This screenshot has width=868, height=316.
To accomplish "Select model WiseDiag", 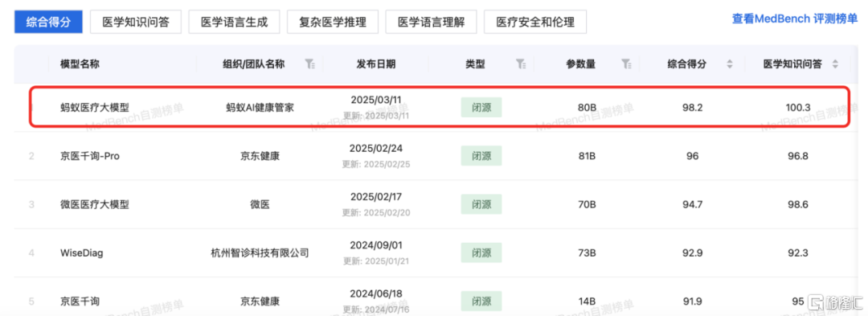I will (x=82, y=253).
